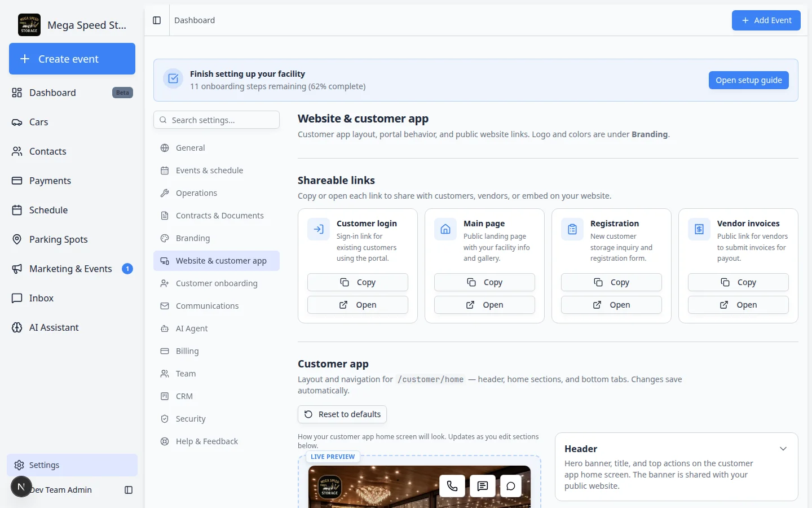The width and height of the screenshot is (812, 508).
Task: Select the General settings section
Action: tap(217, 148)
